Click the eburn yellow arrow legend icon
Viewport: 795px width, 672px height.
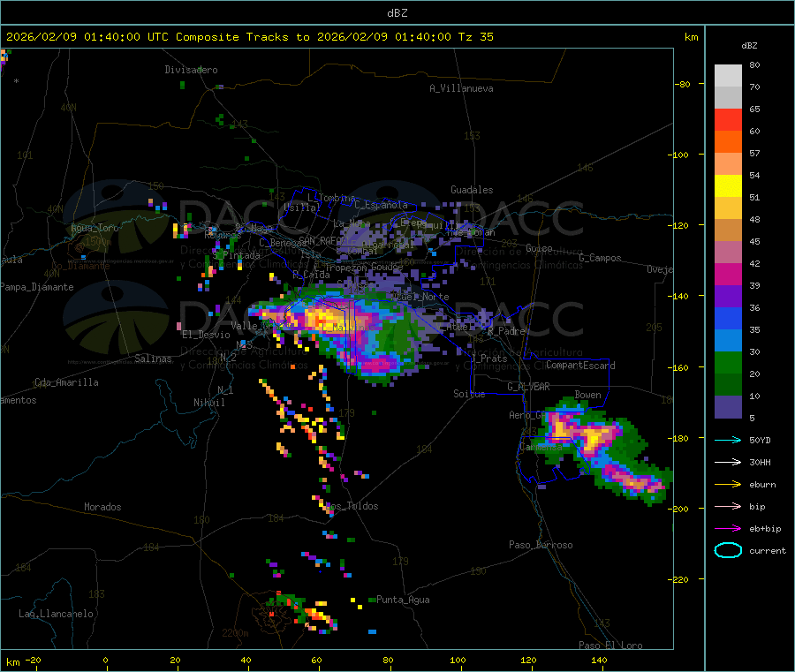pos(728,485)
